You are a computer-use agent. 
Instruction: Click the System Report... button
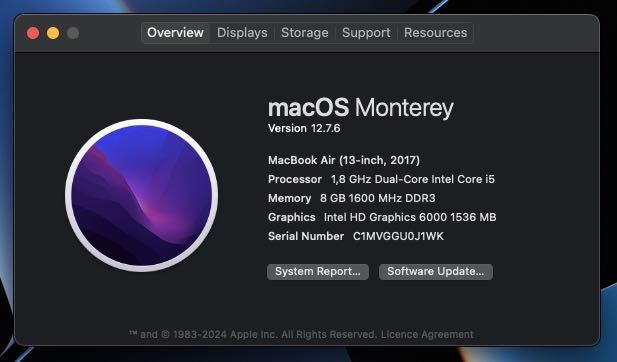pos(318,272)
